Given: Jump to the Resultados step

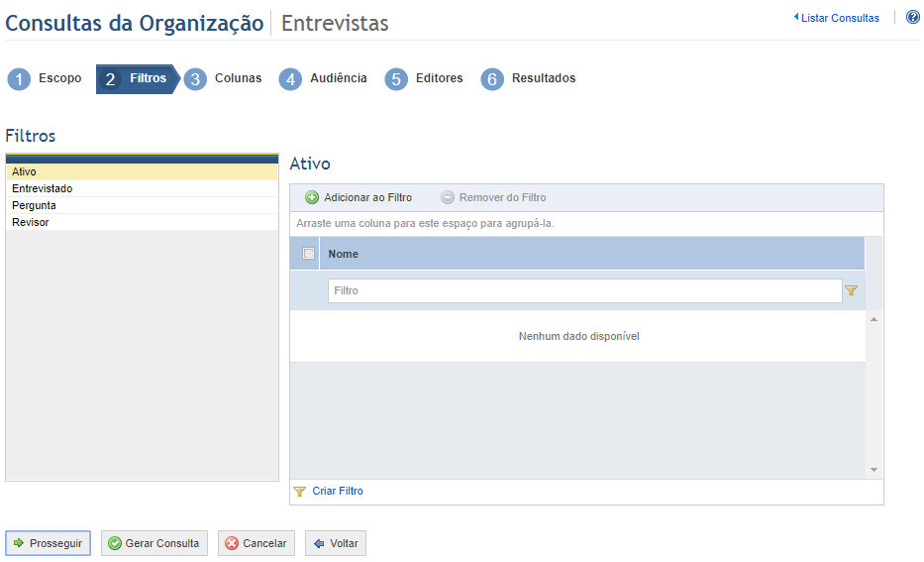Looking at the screenshot, I should 544,78.
